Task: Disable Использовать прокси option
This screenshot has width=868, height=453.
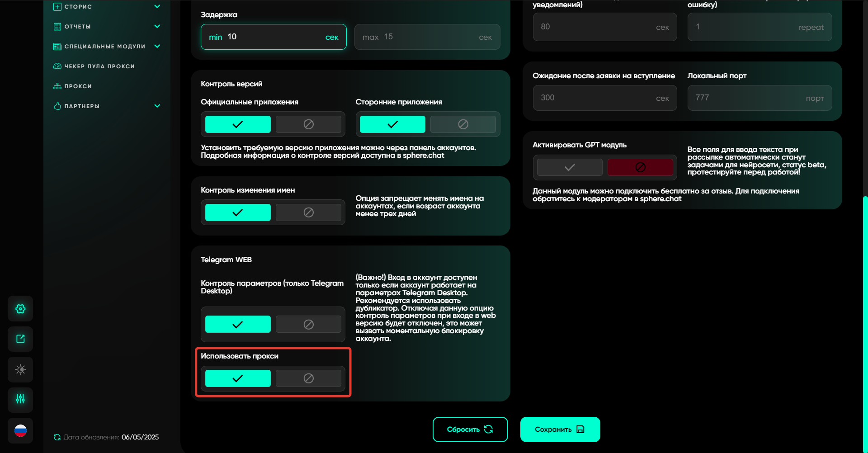Action: pyautogui.click(x=308, y=378)
